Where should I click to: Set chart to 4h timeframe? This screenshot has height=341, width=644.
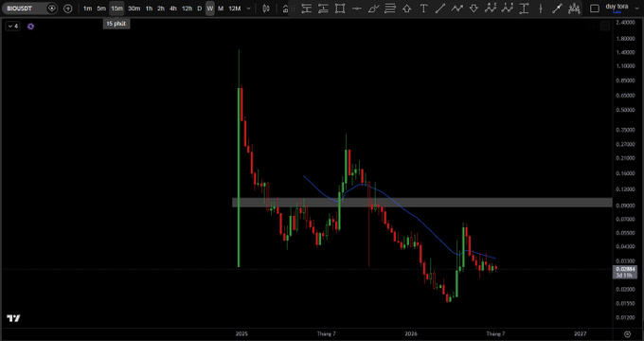[173, 9]
